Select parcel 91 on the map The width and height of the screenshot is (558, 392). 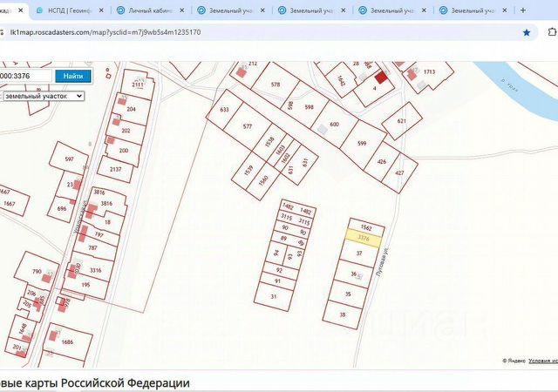point(277,281)
